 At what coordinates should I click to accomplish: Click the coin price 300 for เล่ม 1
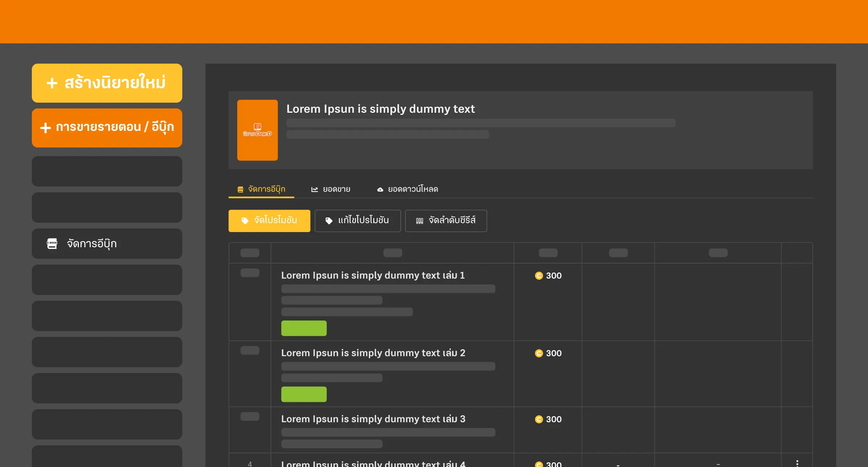click(548, 276)
